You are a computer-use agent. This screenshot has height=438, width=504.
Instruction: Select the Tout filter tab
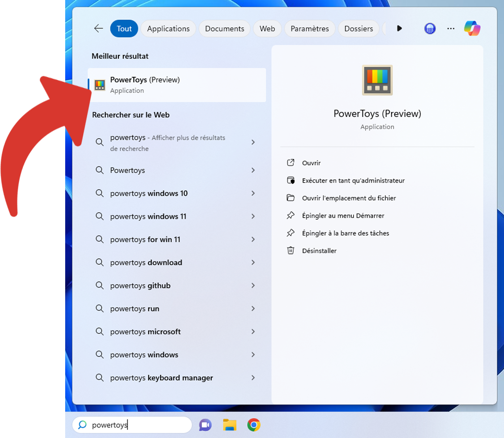[x=124, y=29]
